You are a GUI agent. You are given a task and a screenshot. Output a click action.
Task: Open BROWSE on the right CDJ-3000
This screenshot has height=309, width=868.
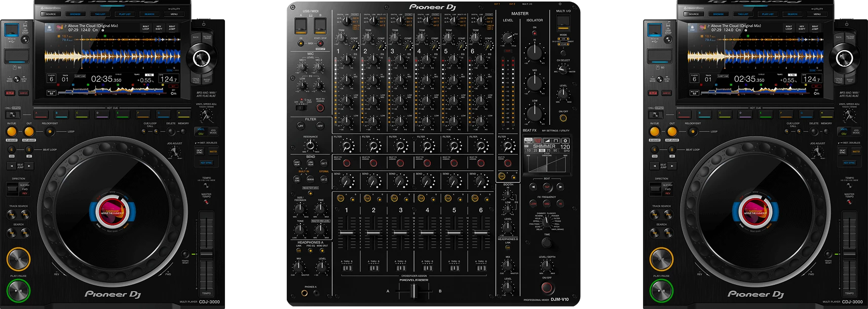coord(719,14)
